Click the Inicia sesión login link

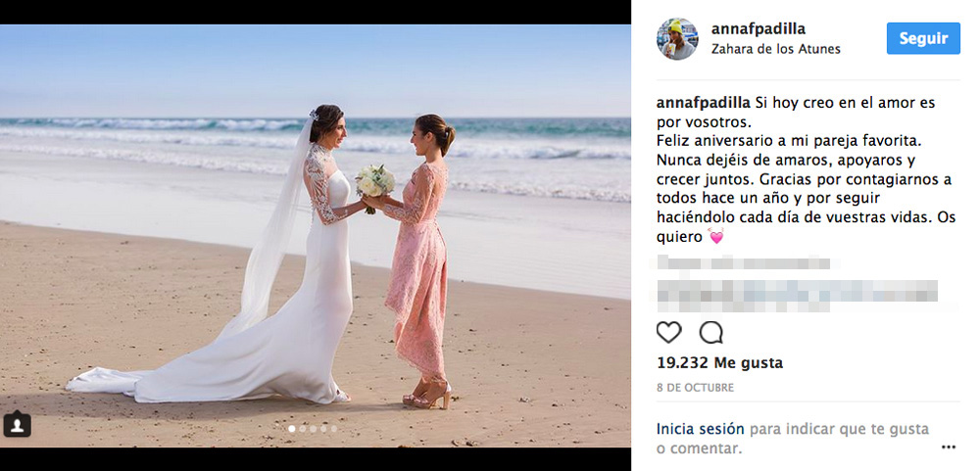tap(700, 429)
